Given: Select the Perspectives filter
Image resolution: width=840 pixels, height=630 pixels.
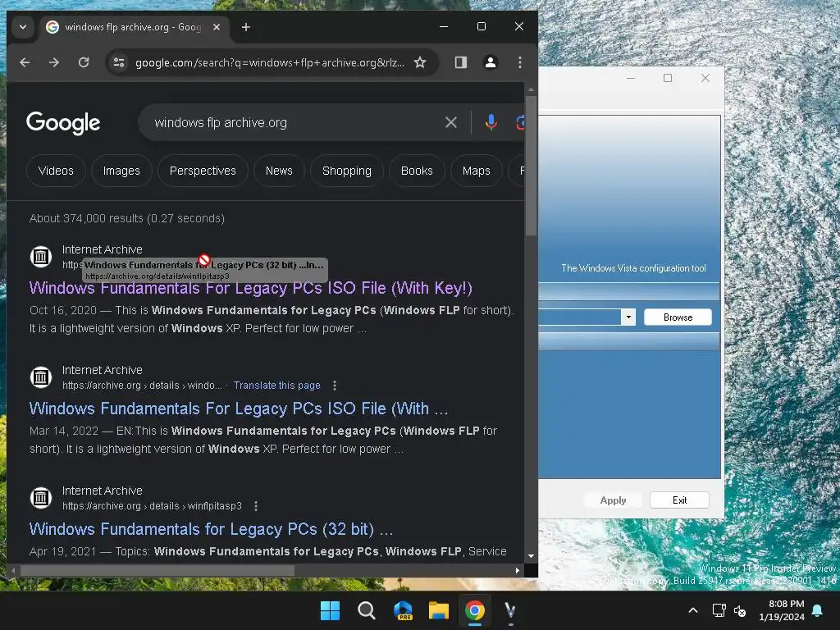Looking at the screenshot, I should [203, 171].
